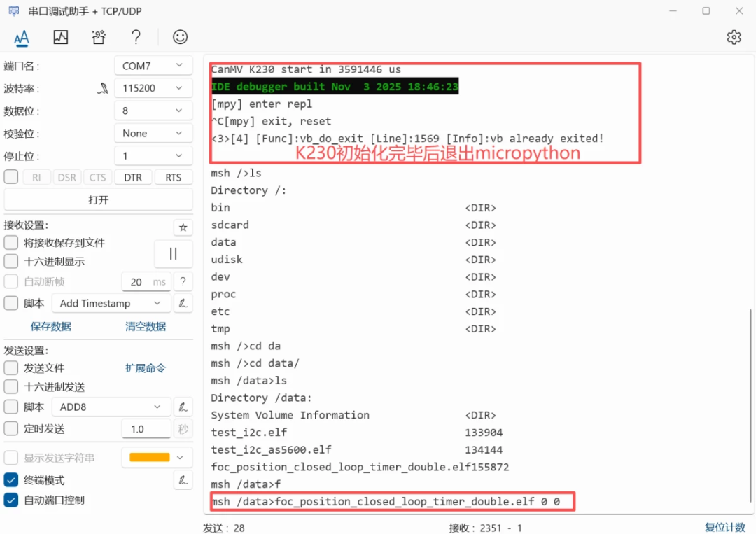
Task: Disable the 终端模式 checkbox
Action: pyautogui.click(x=10, y=480)
